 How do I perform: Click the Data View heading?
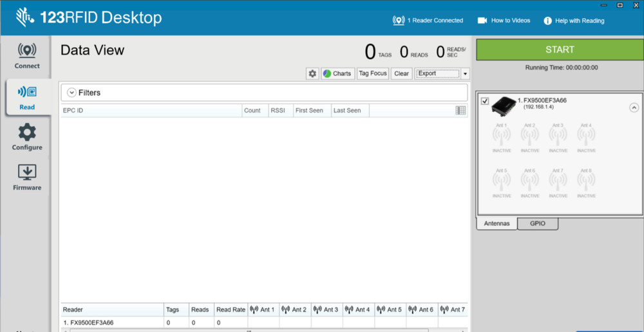pos(92,50)
